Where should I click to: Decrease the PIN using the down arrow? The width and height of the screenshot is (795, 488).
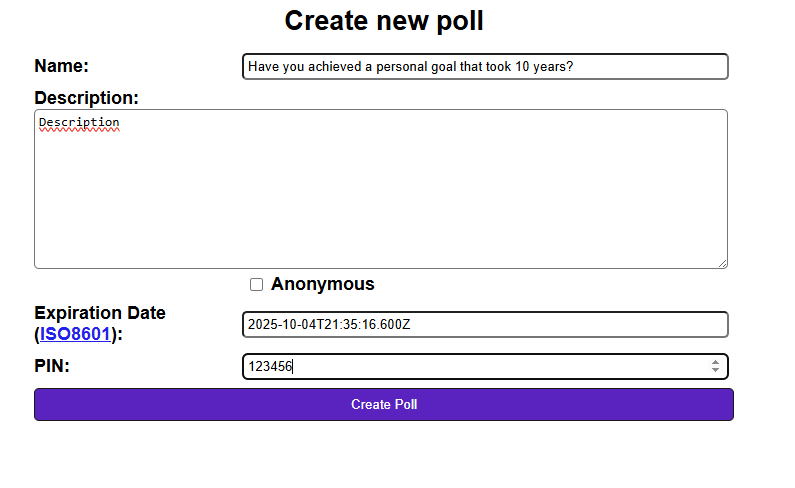point(715,371)
